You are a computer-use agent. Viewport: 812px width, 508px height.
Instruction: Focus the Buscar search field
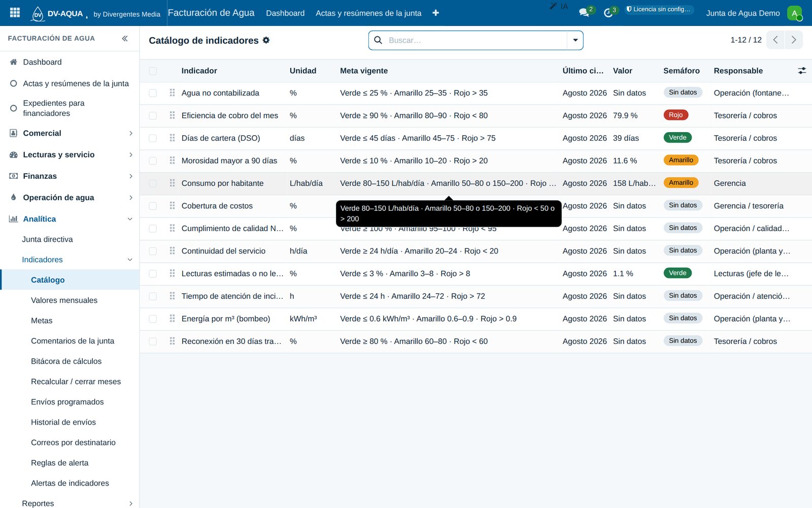coord(476,40)
